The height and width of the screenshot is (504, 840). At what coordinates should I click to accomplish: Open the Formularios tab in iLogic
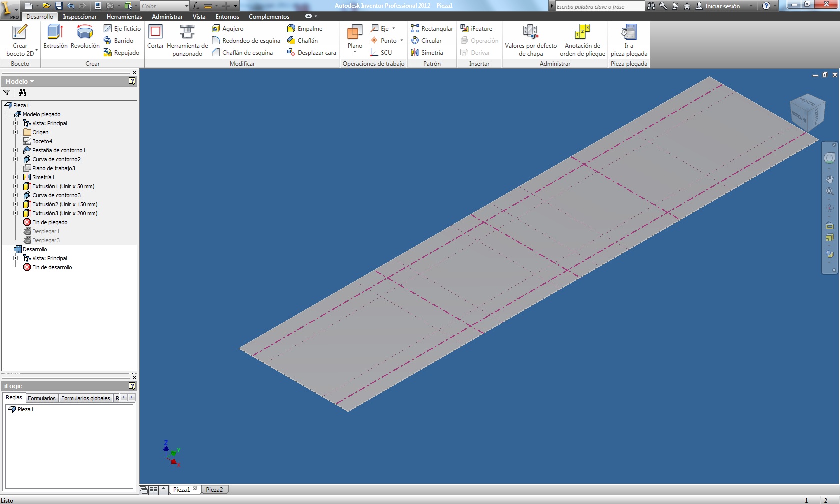click(42, 398)
